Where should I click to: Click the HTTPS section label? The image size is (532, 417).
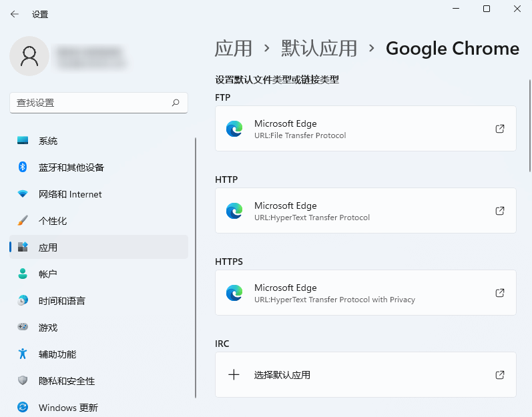click(229, 262)
